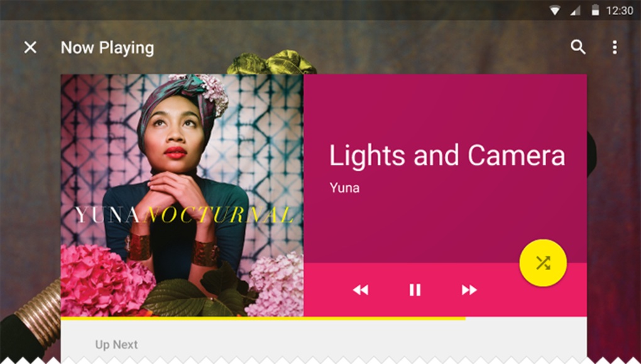Image resolution: width=641 pixels, height=364 pixels.
Task: Tap the 12:30 clock in status bar
Action: click(x=620, y=10)
